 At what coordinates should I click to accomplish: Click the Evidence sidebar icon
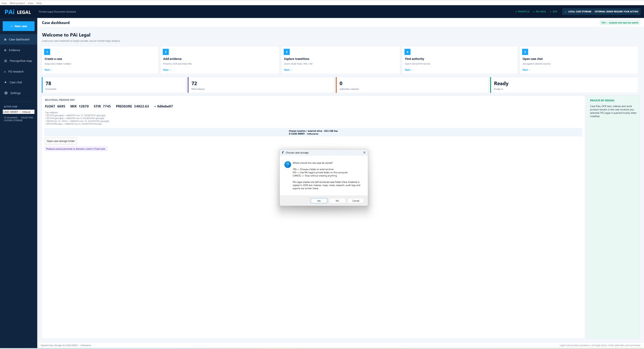(5, 50)
